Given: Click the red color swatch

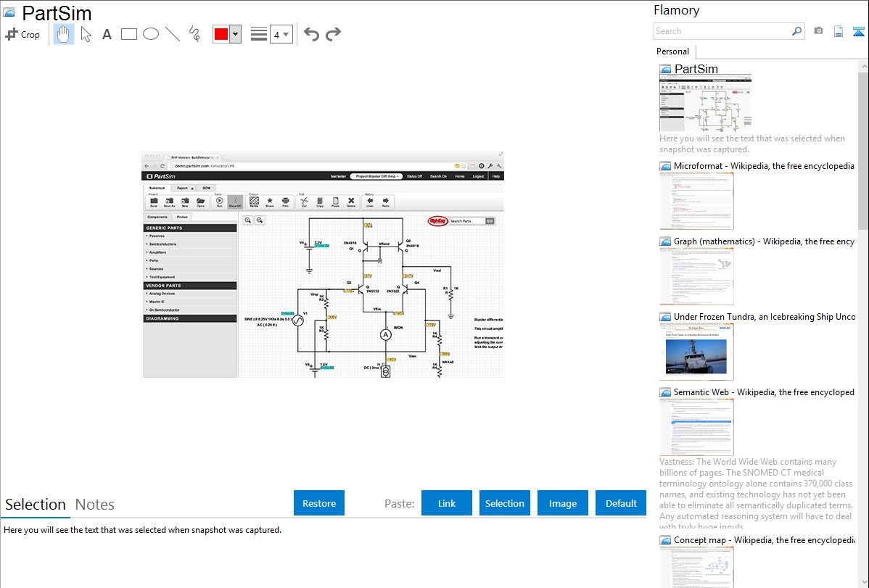Looking at the screenshot, I should point(221,34).
